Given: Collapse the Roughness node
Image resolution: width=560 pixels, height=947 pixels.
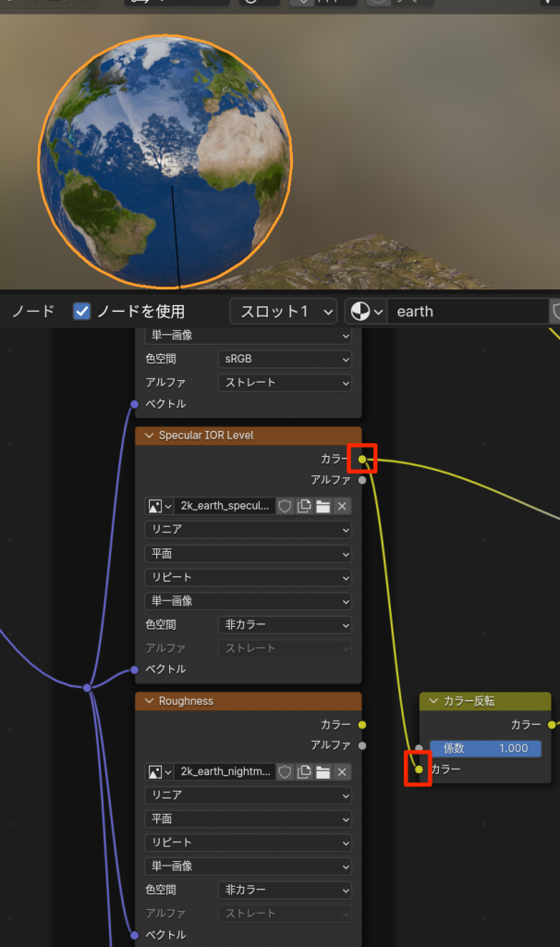Looking at the screenshot, I should [148, 701].
